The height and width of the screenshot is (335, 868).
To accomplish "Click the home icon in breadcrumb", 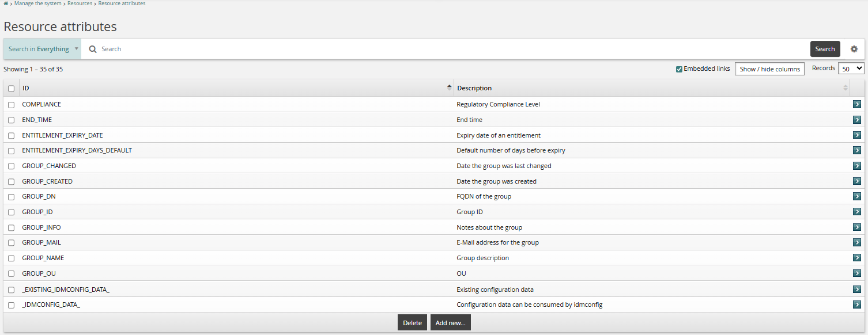I will pos(6,3).
